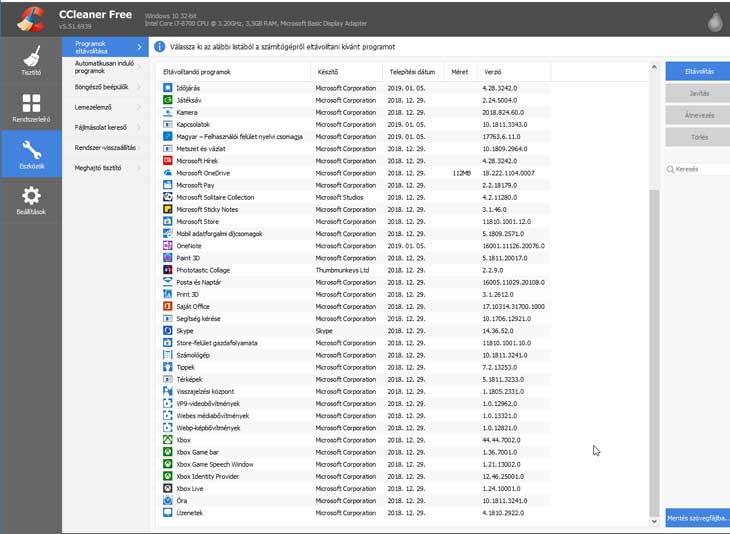Click the Keresés search field
Image resolution: width=730 pixels, height=534 pixels.
[x=698, y=169]
